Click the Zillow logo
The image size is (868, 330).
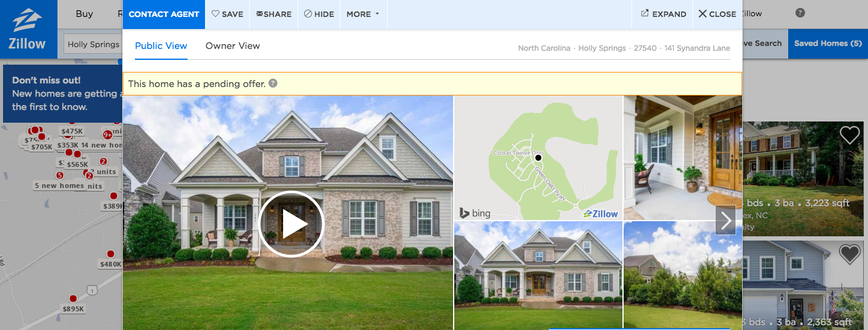coord(28,29)
